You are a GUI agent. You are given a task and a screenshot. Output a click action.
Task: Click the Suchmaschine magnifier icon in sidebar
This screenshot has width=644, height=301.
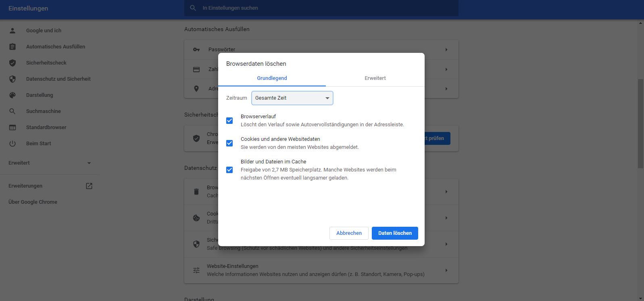coord(13,111)
